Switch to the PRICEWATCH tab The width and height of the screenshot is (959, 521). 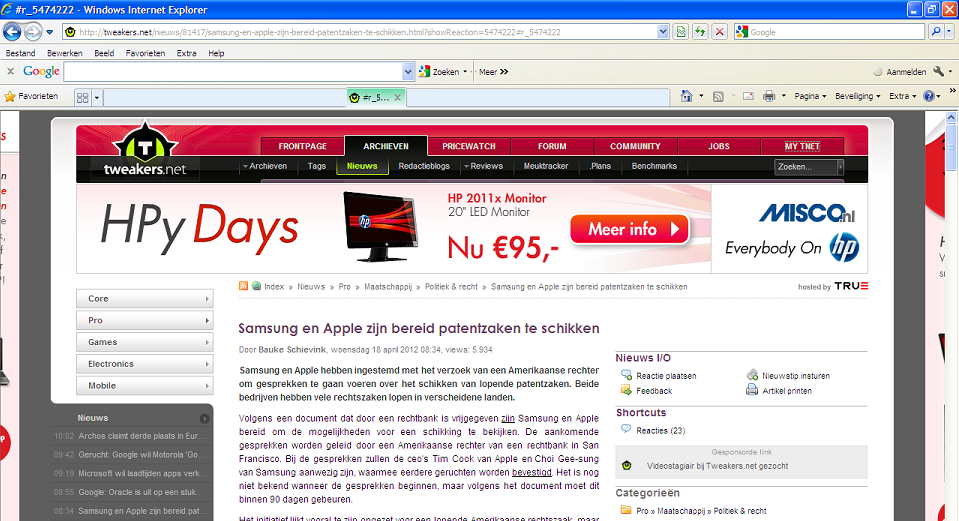tap(468, 146)
